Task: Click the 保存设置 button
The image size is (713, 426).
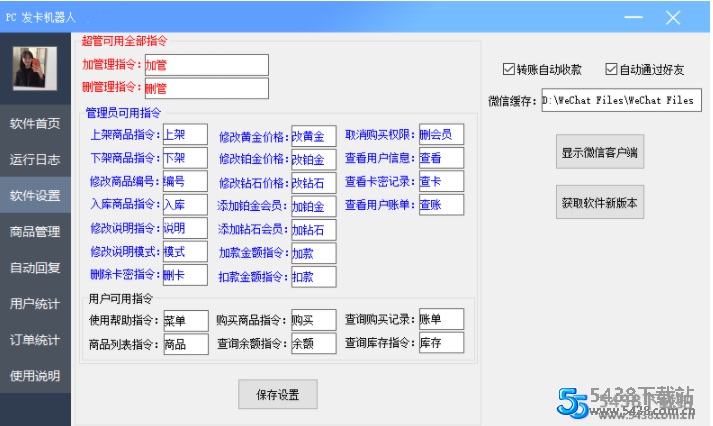Action: (x=276, y=394)
